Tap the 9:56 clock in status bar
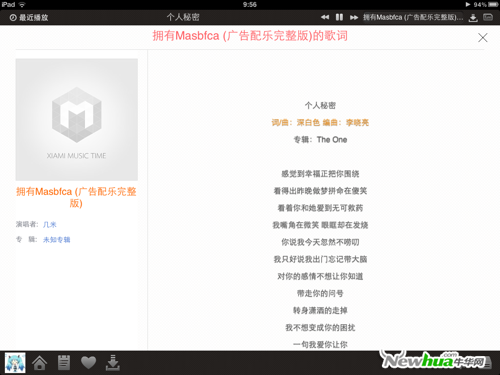500x375 pixels. click(x=250, y=5)
